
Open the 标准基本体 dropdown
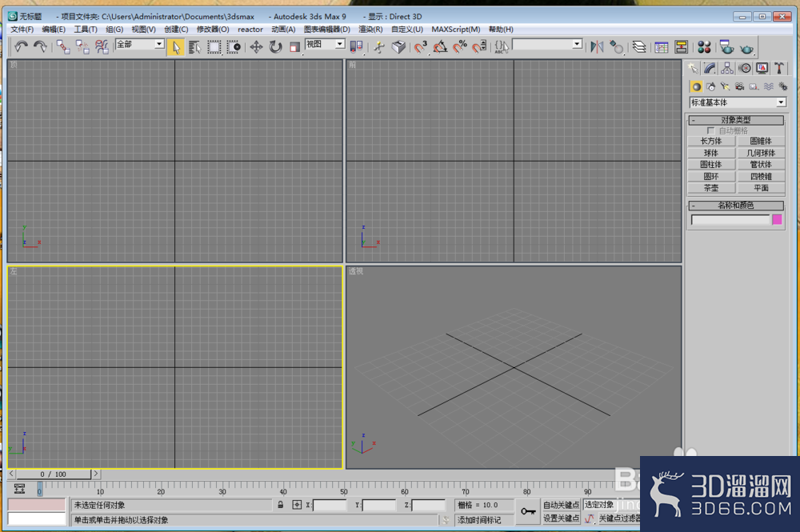point(738,102)
